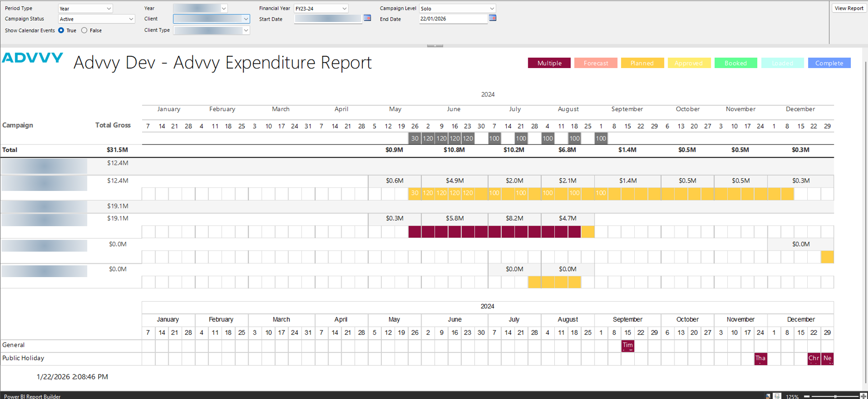The height and width of the screenshot is (399, 868).
Task: Open the End Date calendar picker
Action: 493,18
